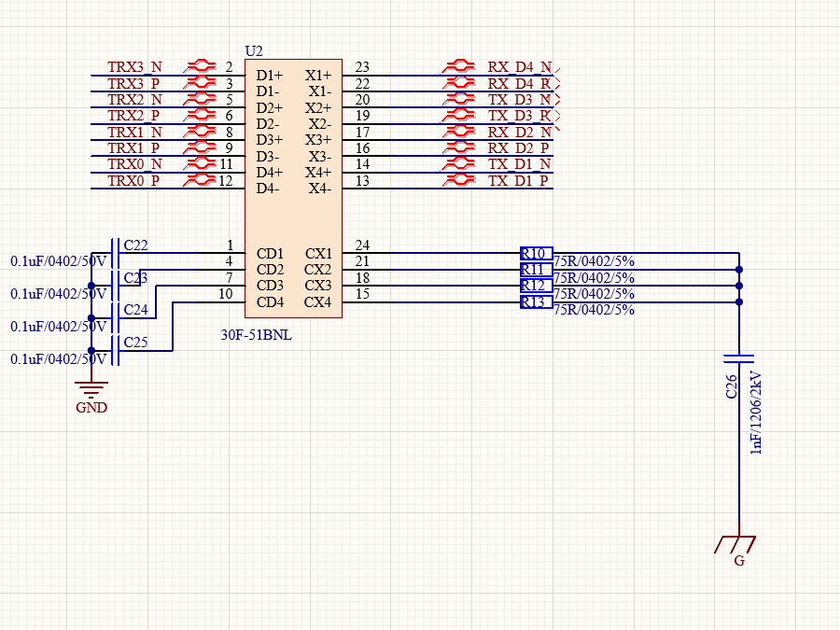Click the CX1 pin name on U2

tap(318, 253)
